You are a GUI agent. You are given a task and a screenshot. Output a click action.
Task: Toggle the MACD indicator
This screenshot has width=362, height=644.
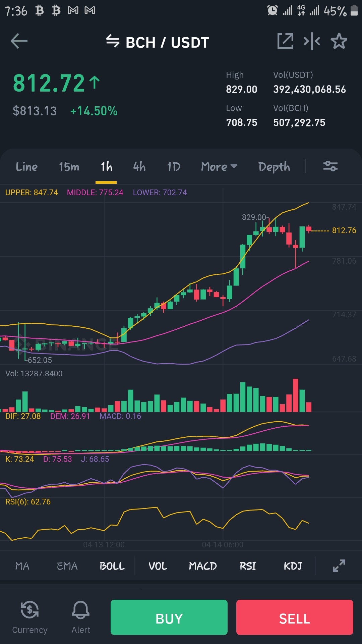coord(202,566)
